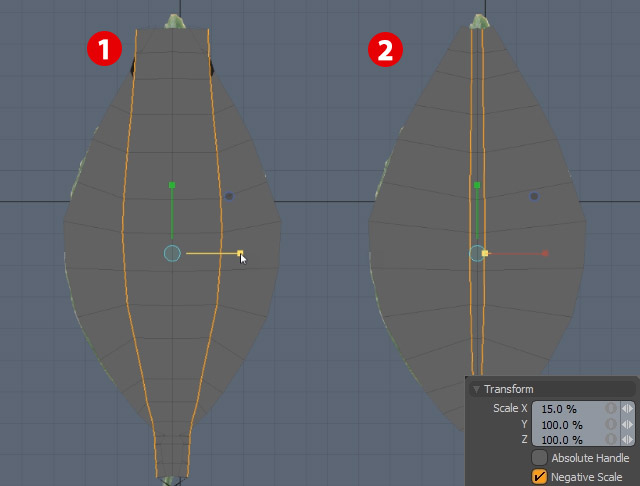Screen dimensions: 640x486
Task: Disable the Negative Scale checkbox
Action: 539,477
